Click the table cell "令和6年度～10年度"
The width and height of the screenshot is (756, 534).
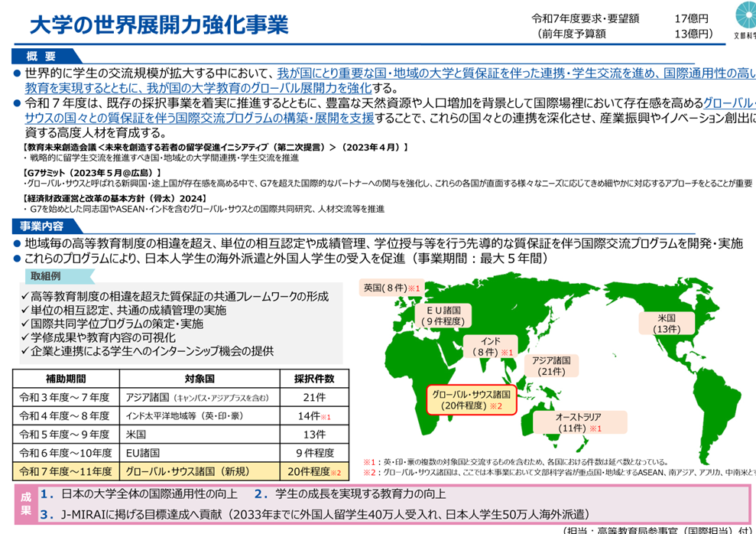(x=66, y=453)
